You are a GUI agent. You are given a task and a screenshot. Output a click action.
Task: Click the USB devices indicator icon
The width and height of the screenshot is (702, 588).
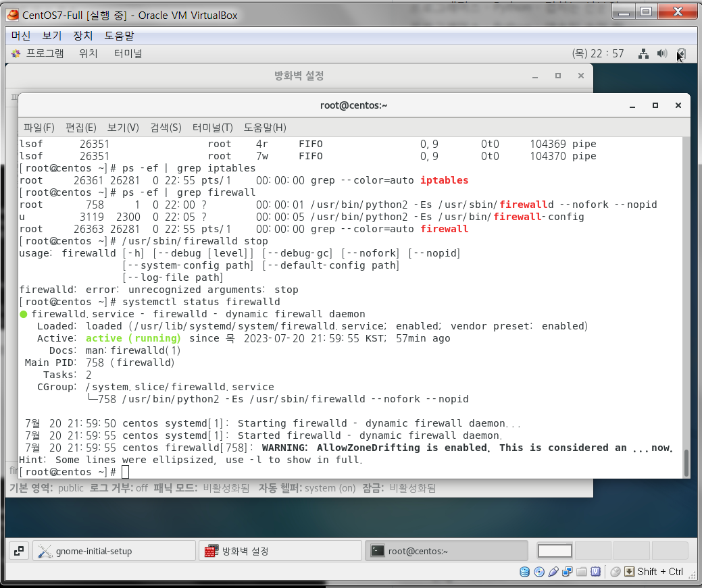[x=553, y=571]
